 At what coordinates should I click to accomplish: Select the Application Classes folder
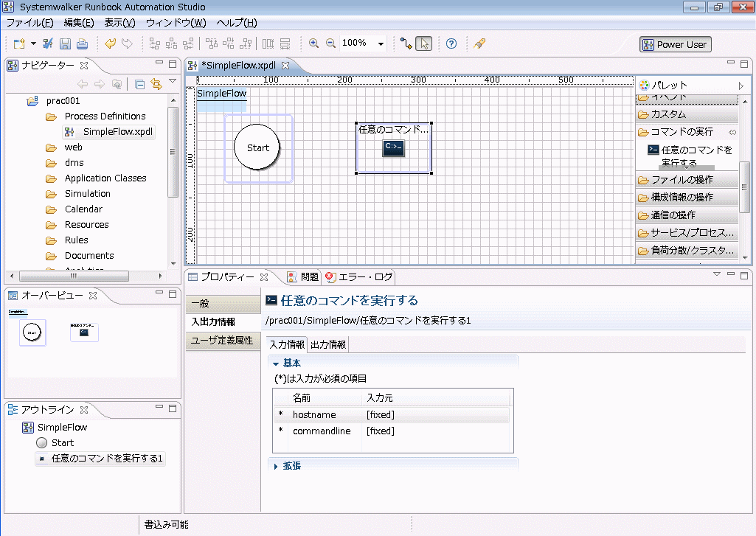tap(105, 178)
